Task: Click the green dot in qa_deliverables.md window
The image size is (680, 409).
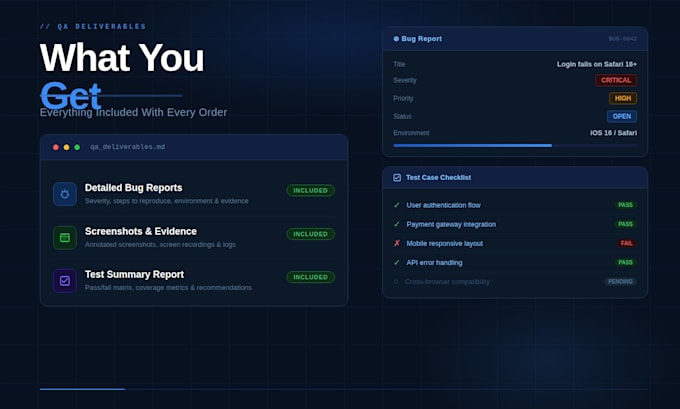Action: tap(77, 147)
